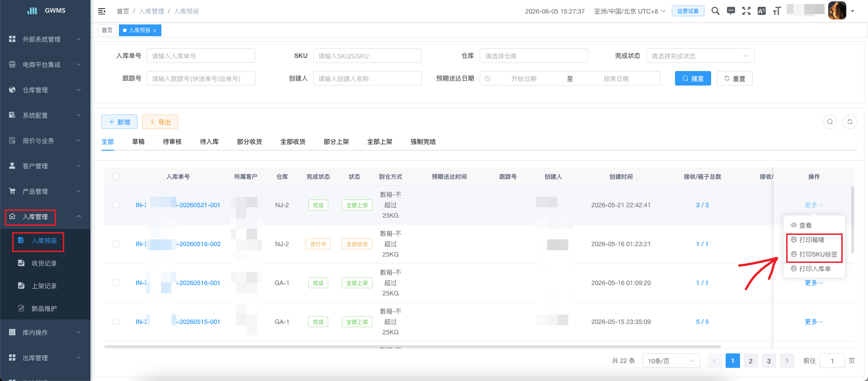Open 更多 dropdown for row 20260515-001
Viewport: 868px width, 381px height.
pos(814,322)
